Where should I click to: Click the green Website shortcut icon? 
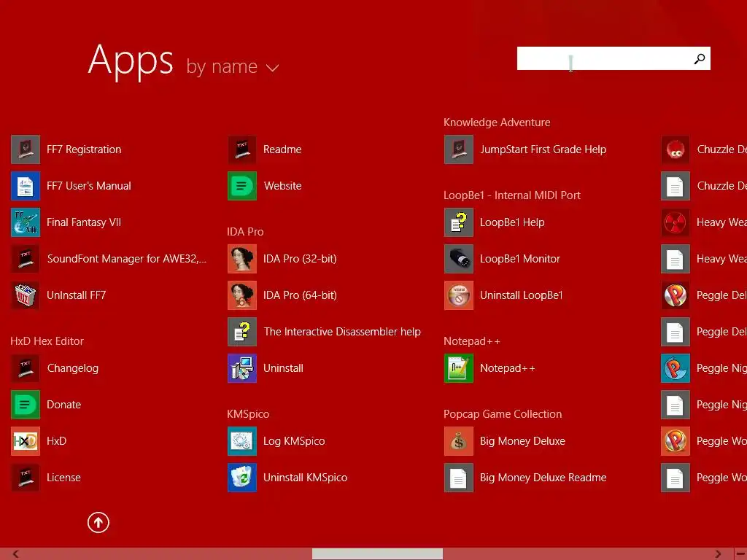coord(242,186)
